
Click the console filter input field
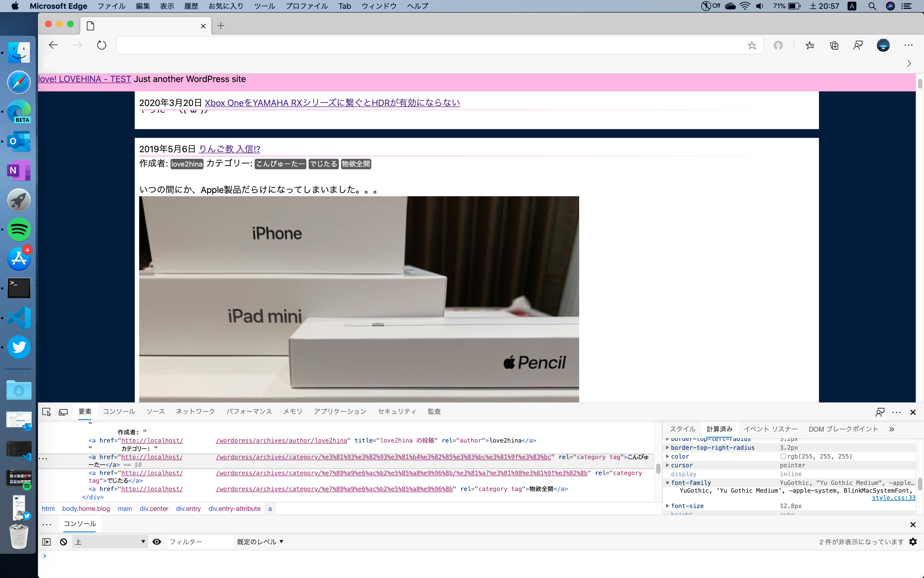tap(199, 542)
